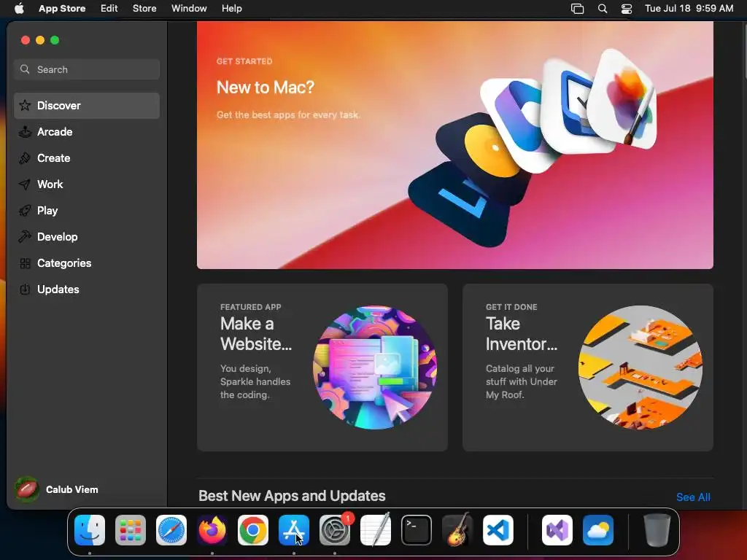Launch Firefox from the Dock
Image resolution: width=747 pixels, height=560 pixels.
(212, 530)
